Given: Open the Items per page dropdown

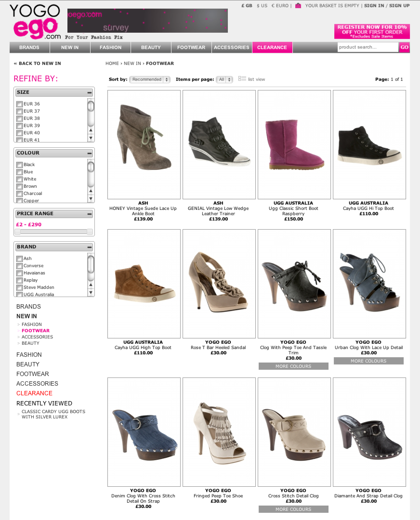Looking at the screenshot, I should click(x=224, y=79).
